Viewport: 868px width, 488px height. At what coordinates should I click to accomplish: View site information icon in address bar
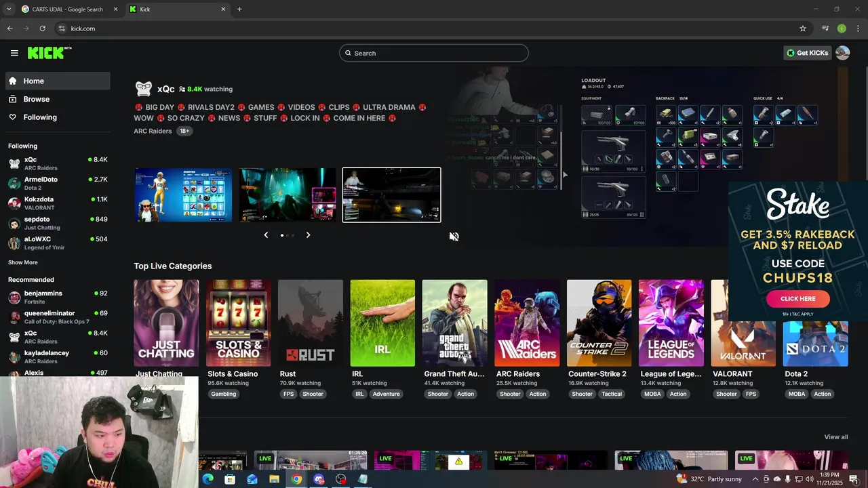tap(62, 28)
